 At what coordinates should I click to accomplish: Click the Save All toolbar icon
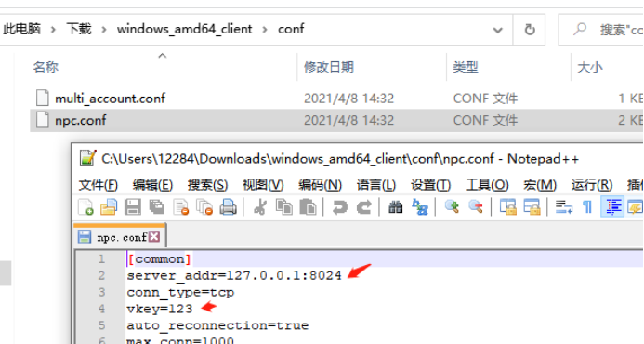(156, 206)
